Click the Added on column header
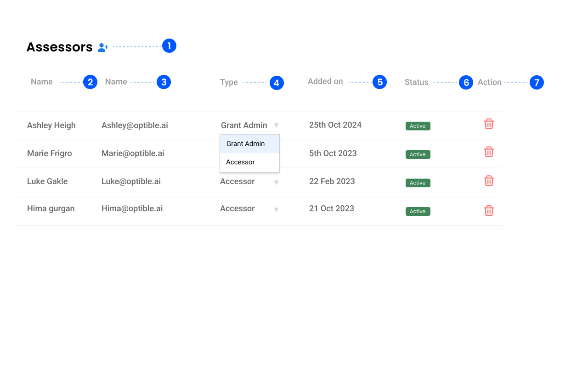 click(x=325, y=81)
